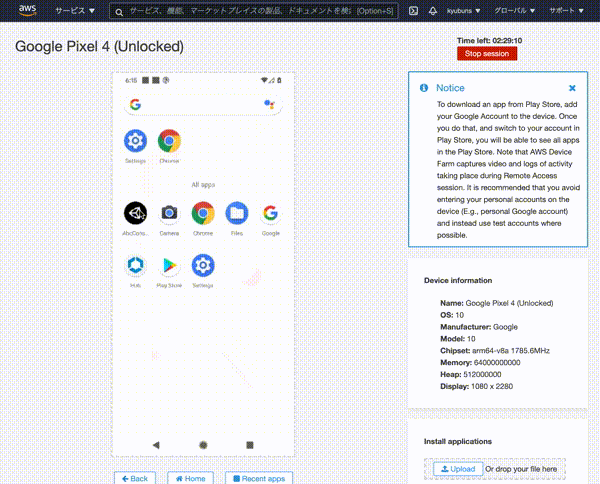The height and width of the screenshot is (484, 600).
Task: Tap the Google G logo in the phone search bar
Action: tap(135, 104)
